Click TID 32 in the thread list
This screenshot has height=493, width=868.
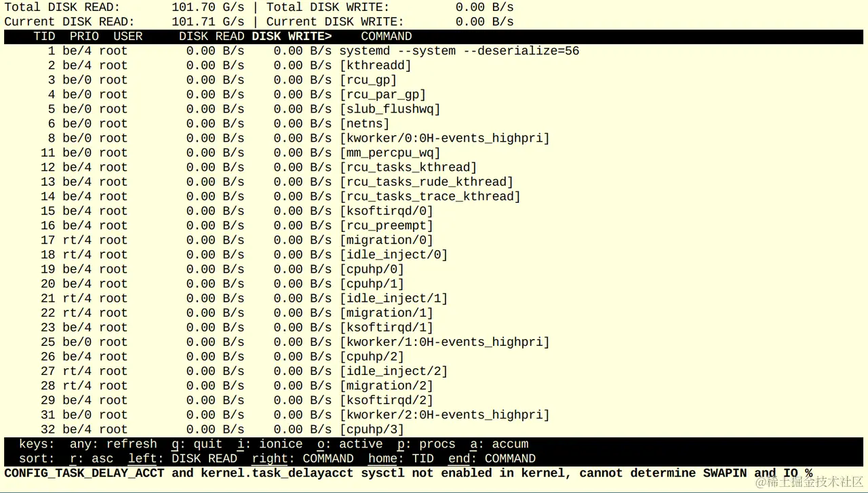(48, 430)
